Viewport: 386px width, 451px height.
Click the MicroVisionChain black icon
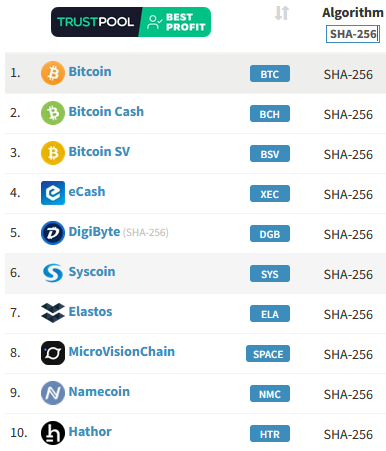(53, 353)
